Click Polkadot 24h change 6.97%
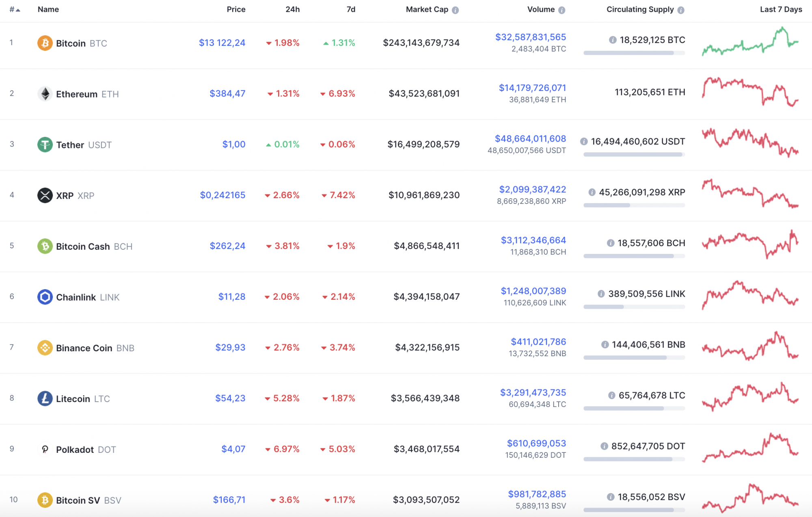 point(282,449)
